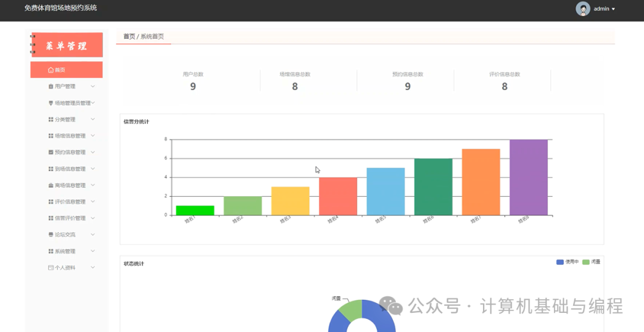The height and width of the screenshot is (332, 644).
Task: Click the chat icon of 论坛交流
Action: pos(51,235)
